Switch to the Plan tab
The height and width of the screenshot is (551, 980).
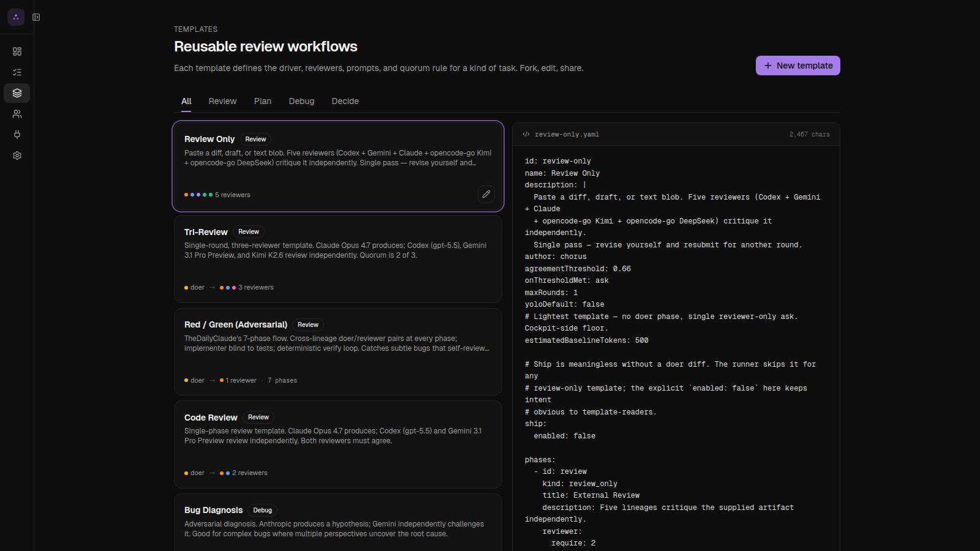pyautogui.click(x=263, y=101)
